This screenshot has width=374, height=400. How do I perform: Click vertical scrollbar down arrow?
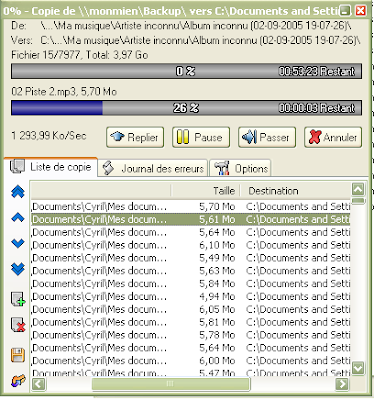click(x=358, y=368)
